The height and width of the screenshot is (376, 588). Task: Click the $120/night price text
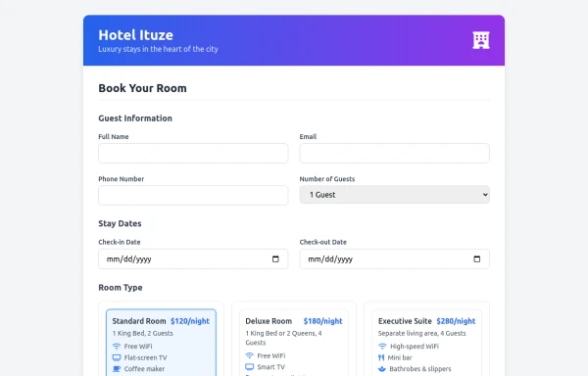point(190,321)
